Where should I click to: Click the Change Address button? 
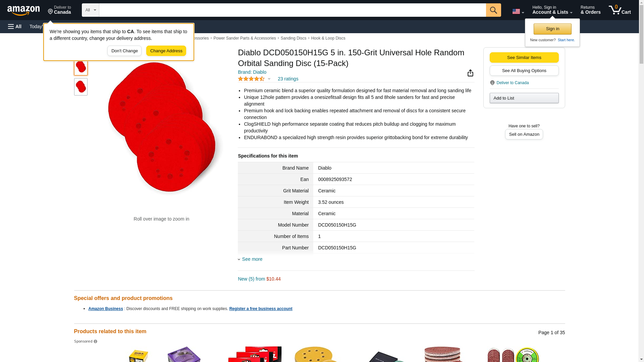tap(166, 51)
